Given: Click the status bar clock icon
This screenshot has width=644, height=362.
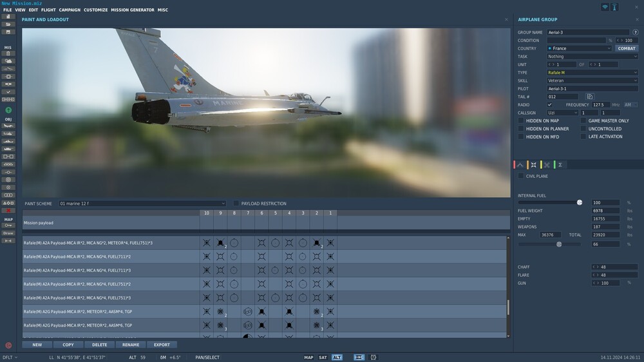Looking at the screenshot, I should click(x=374, y=357).
